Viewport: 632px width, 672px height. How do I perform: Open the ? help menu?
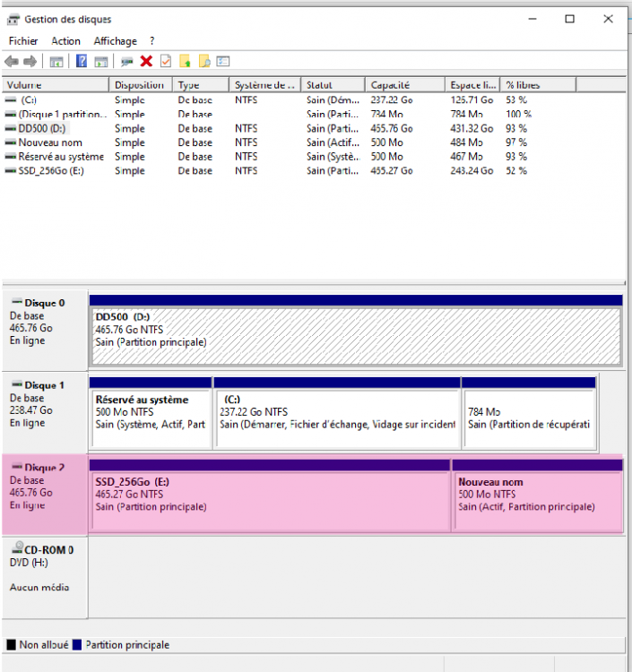152,41
